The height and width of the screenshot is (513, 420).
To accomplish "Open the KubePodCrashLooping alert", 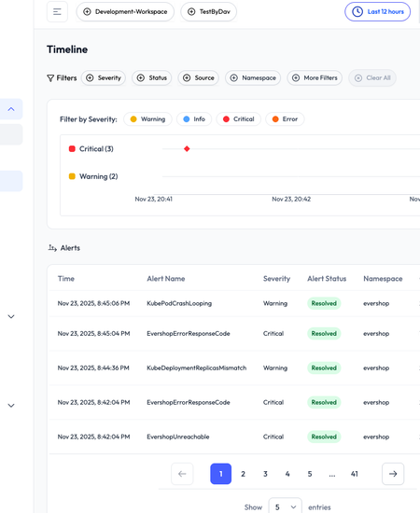I will tap(179, 303).
